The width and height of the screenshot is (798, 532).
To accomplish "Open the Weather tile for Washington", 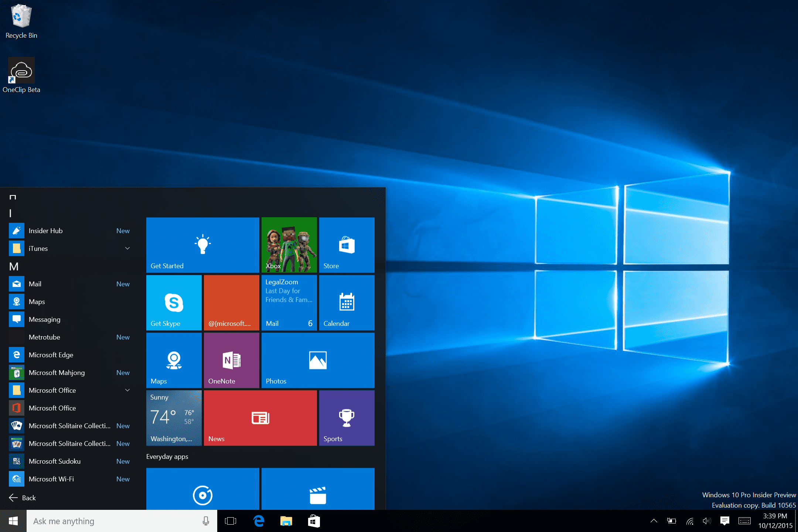I will click(174, 418).
